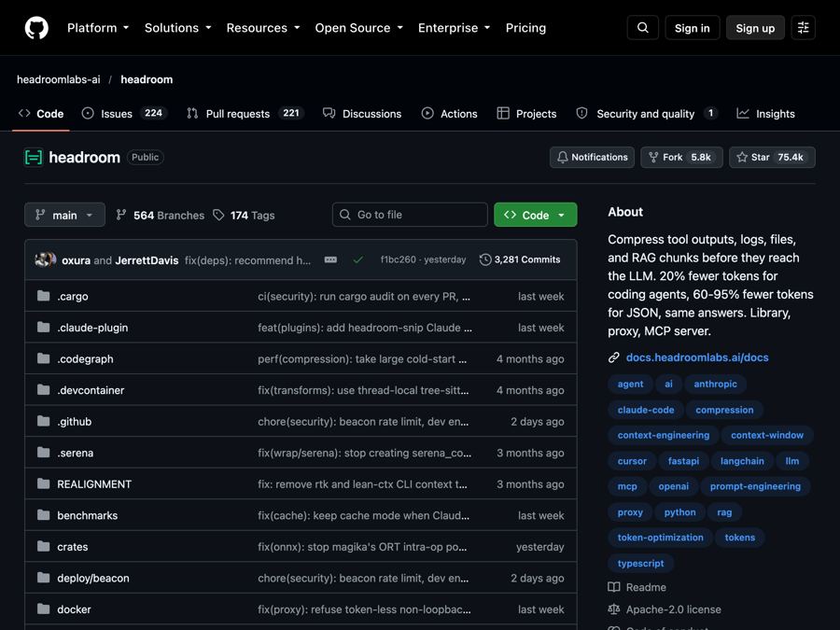Open the oxura author link

coord(77,260)
